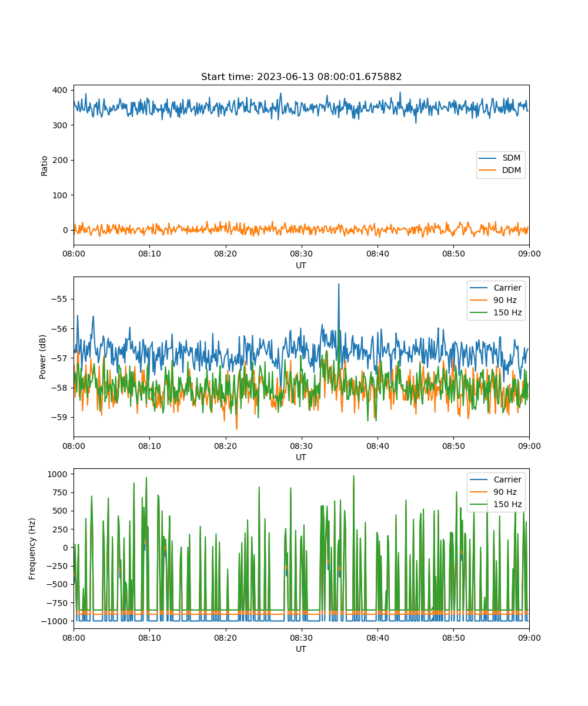Click '08:30' tick under the Ratio plot

point(301,254)
